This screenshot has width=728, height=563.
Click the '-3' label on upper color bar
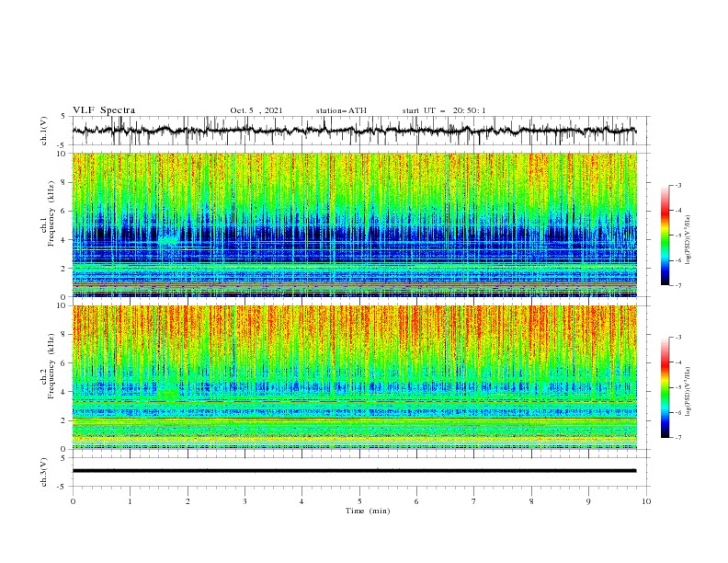(678, 185)
